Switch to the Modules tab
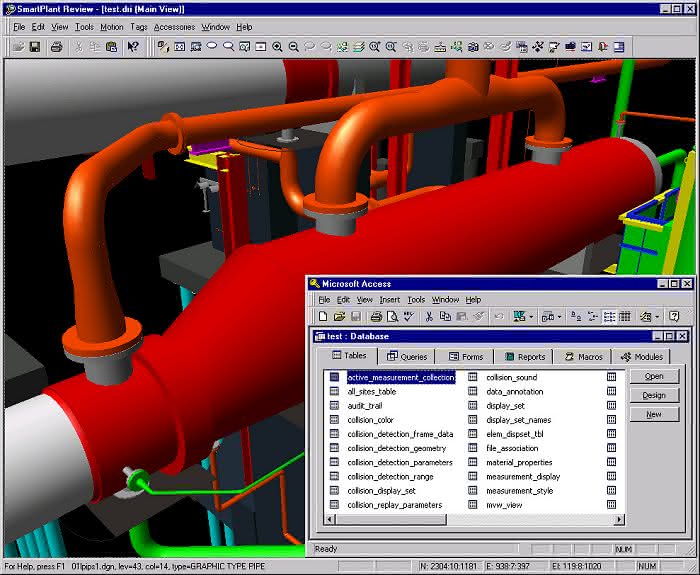This screenshot has width=700, height=575. coord(642,357)
